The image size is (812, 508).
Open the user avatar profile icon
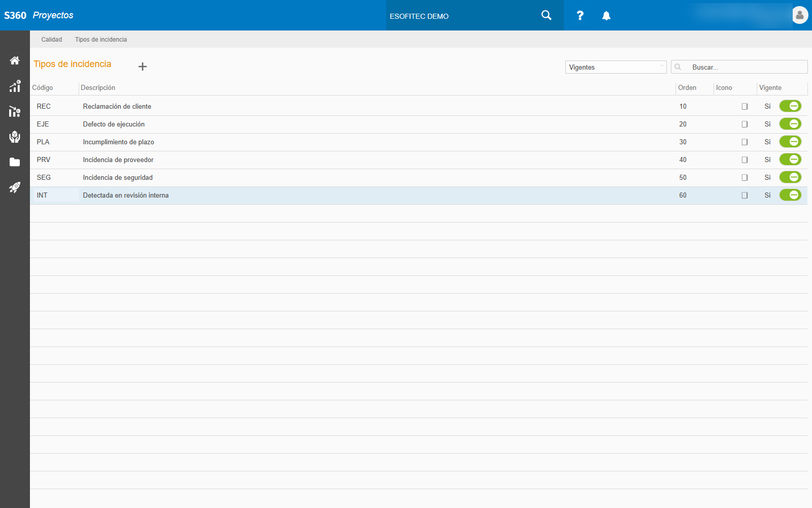click(800, 15)
